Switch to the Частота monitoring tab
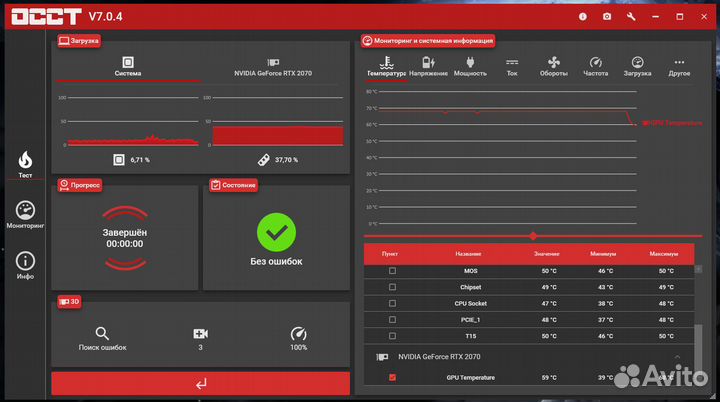The image size is (720, 402). (596, 67)
